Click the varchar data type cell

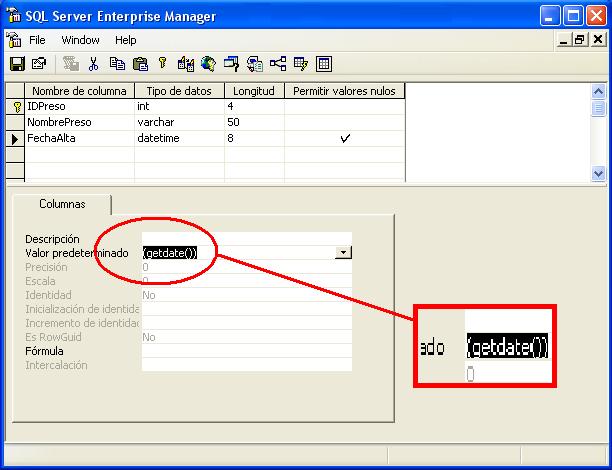tap(178, 122)
